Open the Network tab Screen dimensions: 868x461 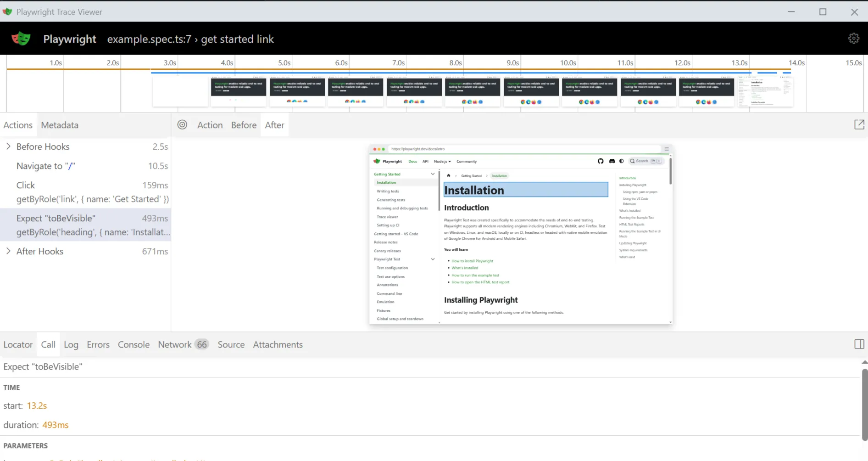183,344
